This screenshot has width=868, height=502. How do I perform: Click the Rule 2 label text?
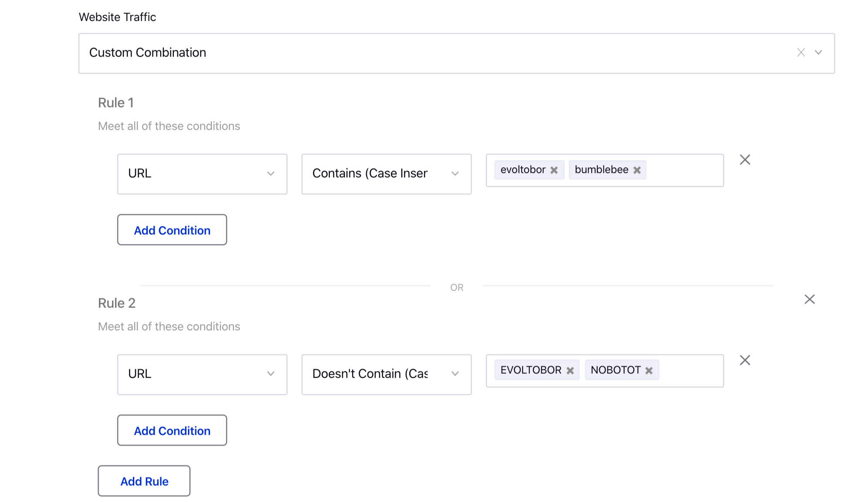[x=117, y=303]
